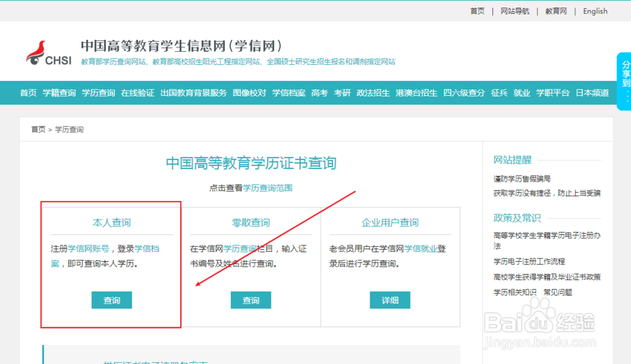The height and width of the screenshot is (364, 631).
Task: Switch to English version
Action: tap(595, 11)
